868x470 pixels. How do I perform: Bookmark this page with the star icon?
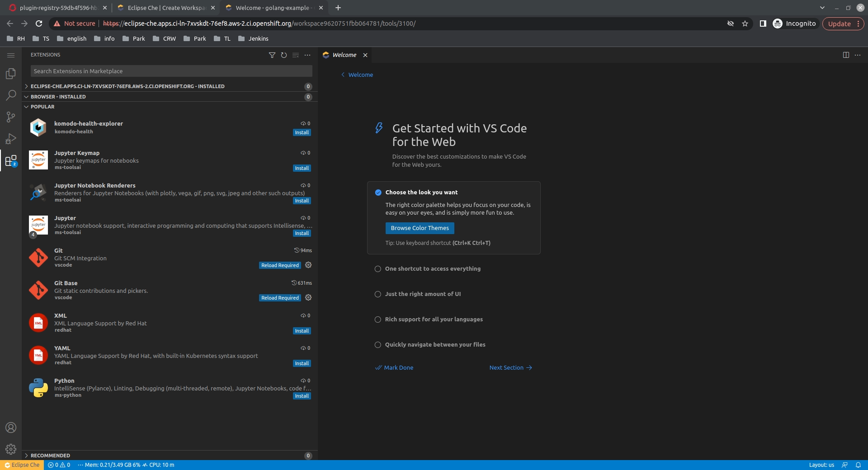tap(745, 23)
